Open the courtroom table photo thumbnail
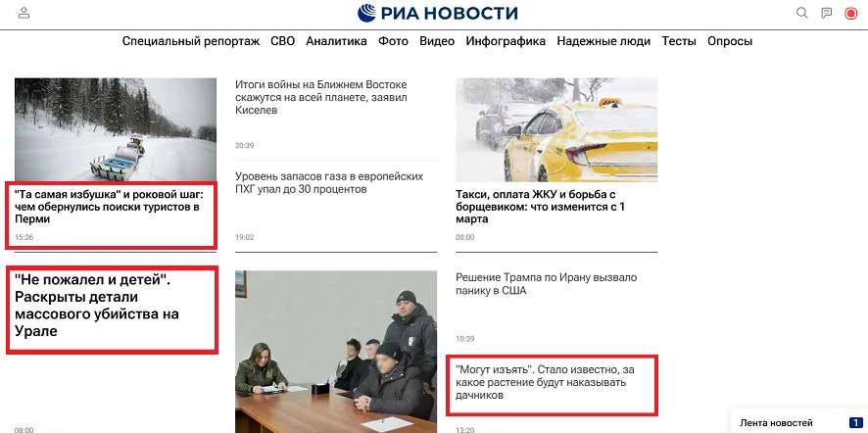The image size is (868, 433). pos(336,352)
